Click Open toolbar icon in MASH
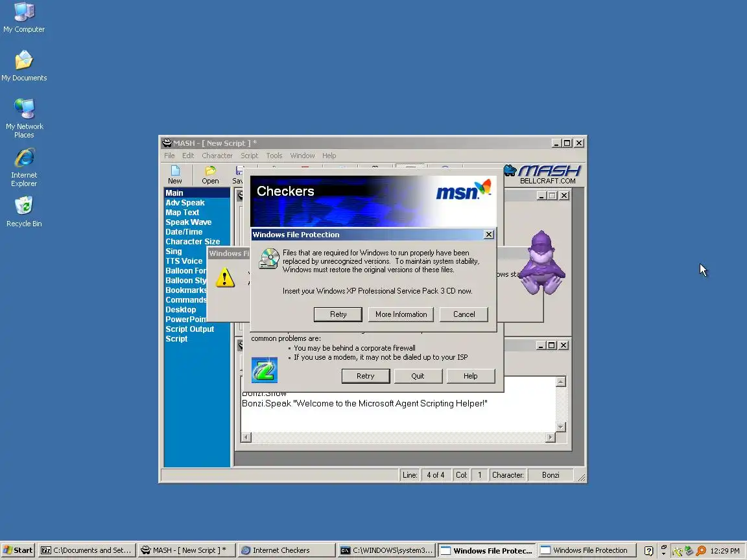 tap(210, 175)
